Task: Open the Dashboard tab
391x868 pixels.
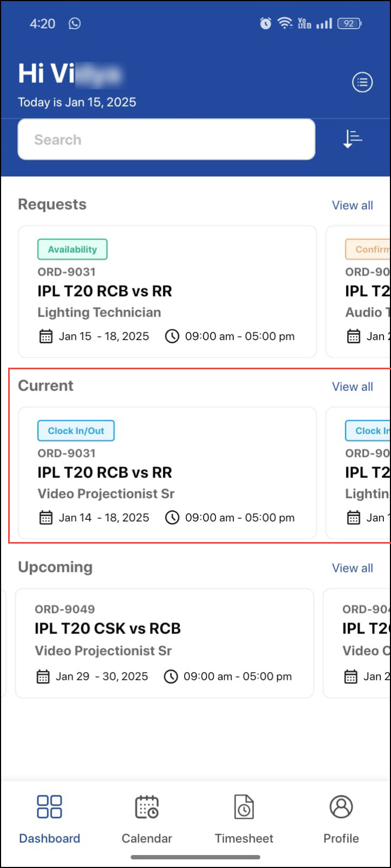Action: point(49,818)
